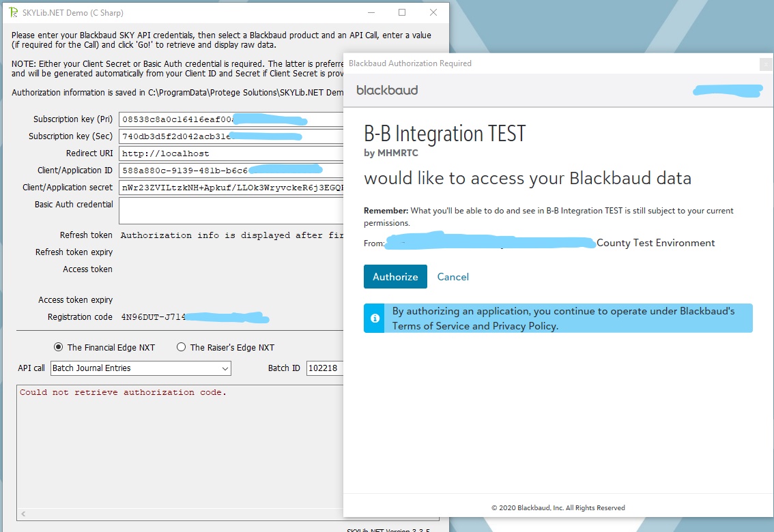Image resolution: width=774 pixels, height=532 pixels.
Task: Click the Authorize button
Action: (395, 277)
